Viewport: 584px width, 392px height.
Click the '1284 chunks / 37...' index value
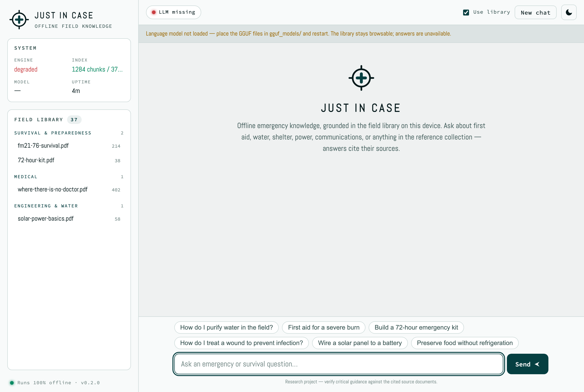(97, 69)
